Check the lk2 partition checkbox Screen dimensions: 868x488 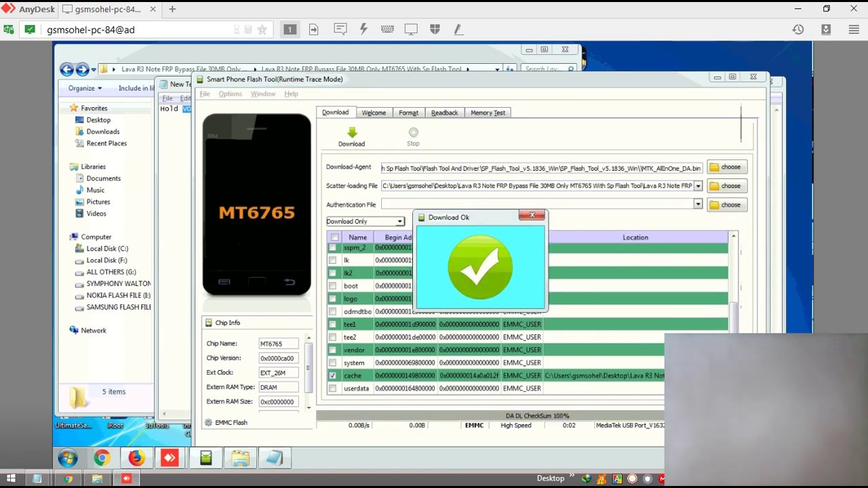[332, 273]
